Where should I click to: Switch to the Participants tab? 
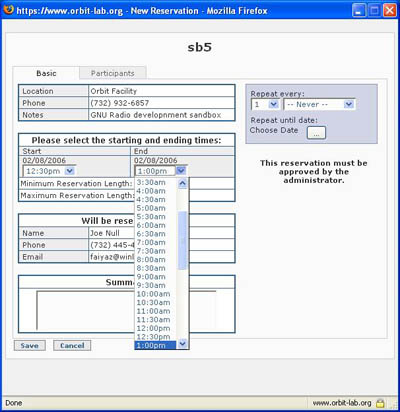coord(113,73)
